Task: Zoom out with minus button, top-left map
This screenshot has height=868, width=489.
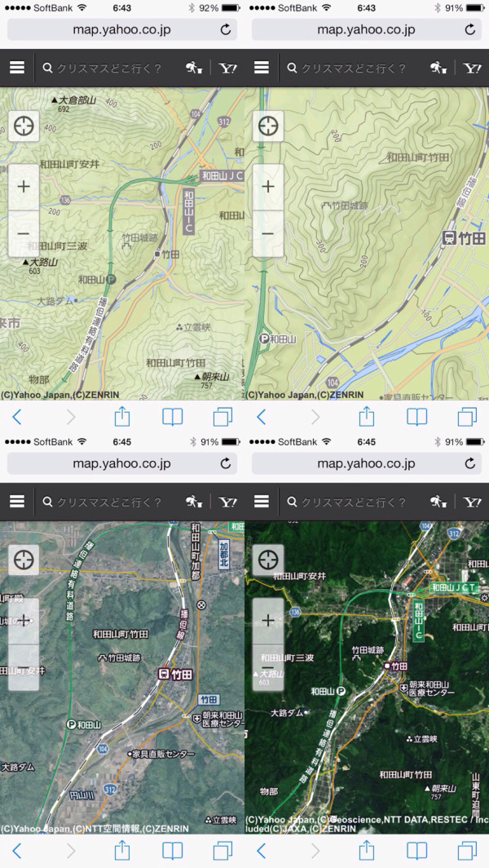Action: point(24,233)
